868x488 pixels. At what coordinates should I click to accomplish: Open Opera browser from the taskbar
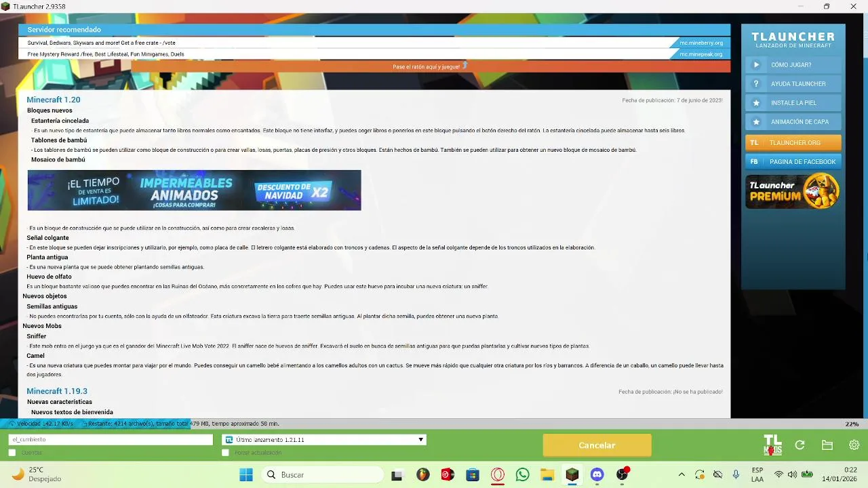(498, 474)
